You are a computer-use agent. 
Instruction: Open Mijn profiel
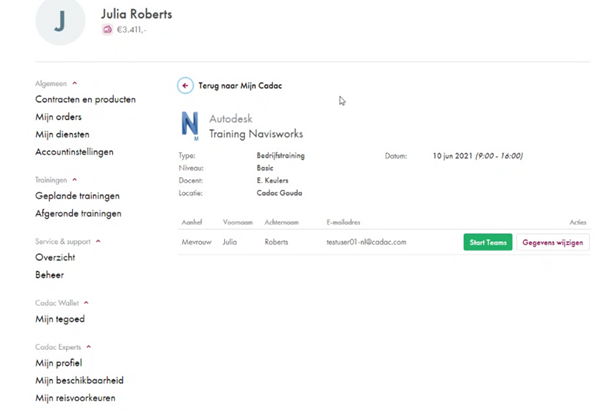point(59,363)
